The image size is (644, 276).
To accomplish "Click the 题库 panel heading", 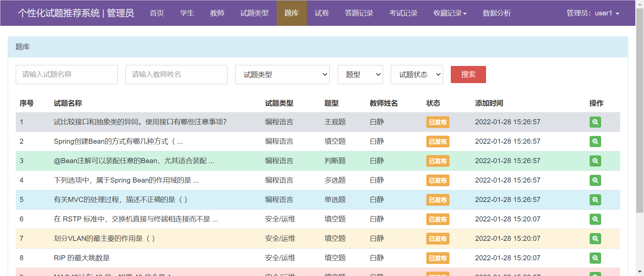I will click(x=22, y=47).
